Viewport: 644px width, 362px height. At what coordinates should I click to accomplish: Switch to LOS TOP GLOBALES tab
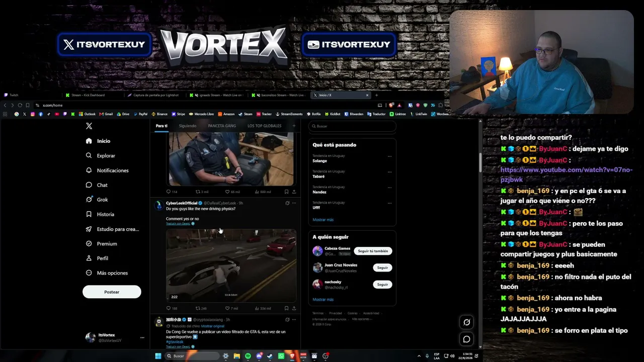264,126
